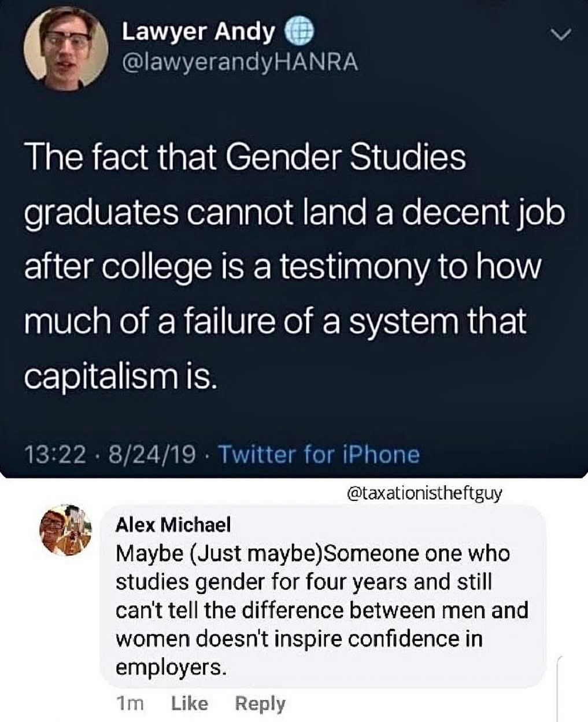
Task: Reply to Alex Michael's comment
Action: pyautogui.click(x=260, y=704)
